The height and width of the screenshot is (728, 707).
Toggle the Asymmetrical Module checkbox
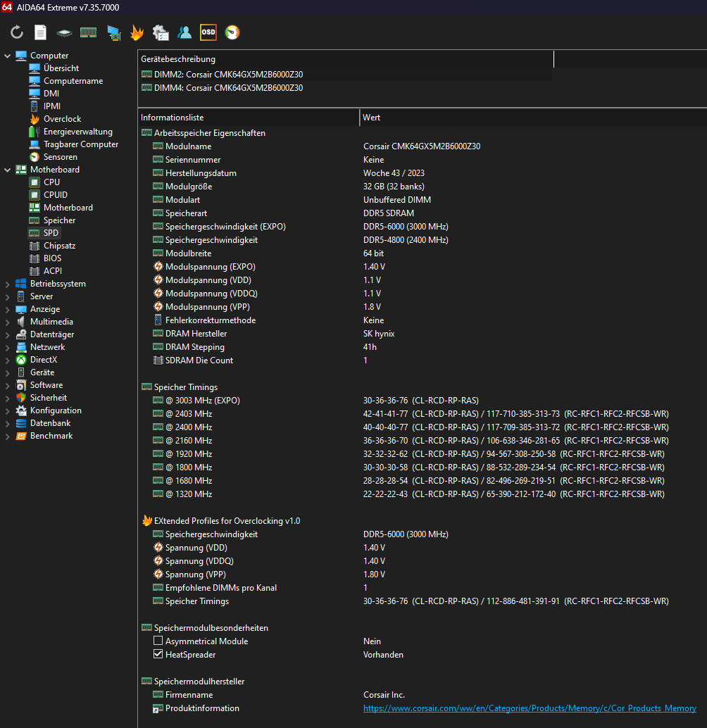158,641
